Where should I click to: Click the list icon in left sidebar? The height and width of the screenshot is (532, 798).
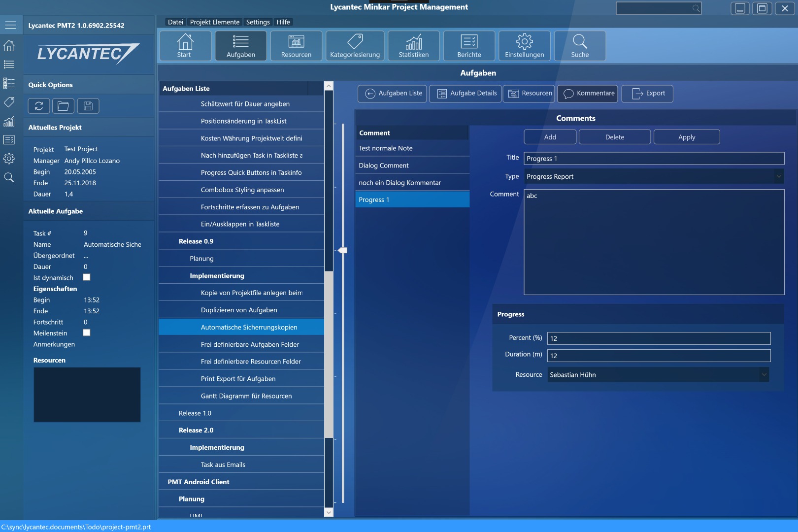(x=9, y=65)
